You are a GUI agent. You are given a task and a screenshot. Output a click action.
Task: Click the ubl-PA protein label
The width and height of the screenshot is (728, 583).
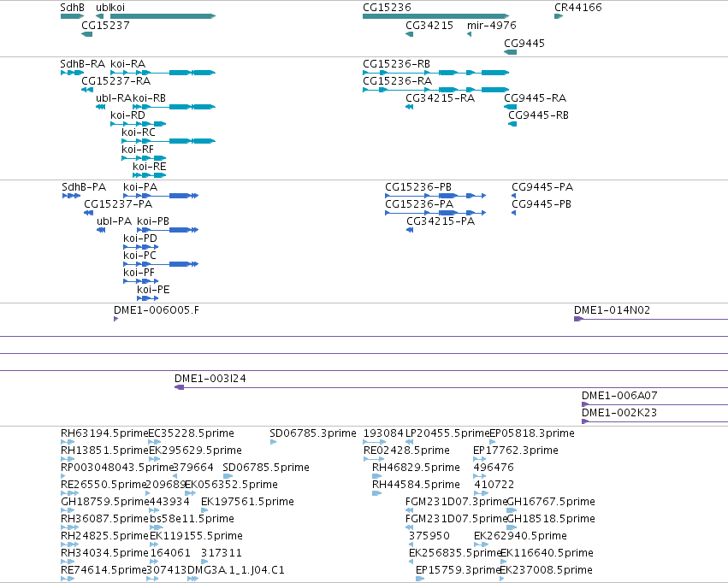coord(115,221)
